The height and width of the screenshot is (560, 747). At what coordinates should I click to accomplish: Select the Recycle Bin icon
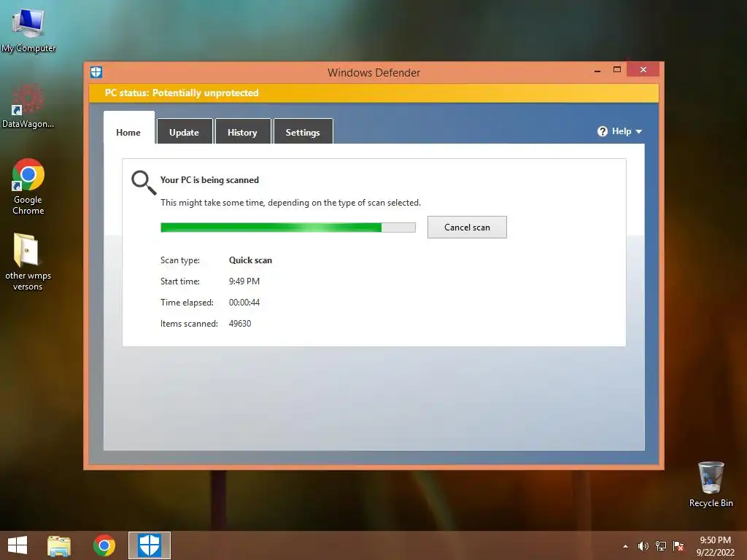click(711, 484)
